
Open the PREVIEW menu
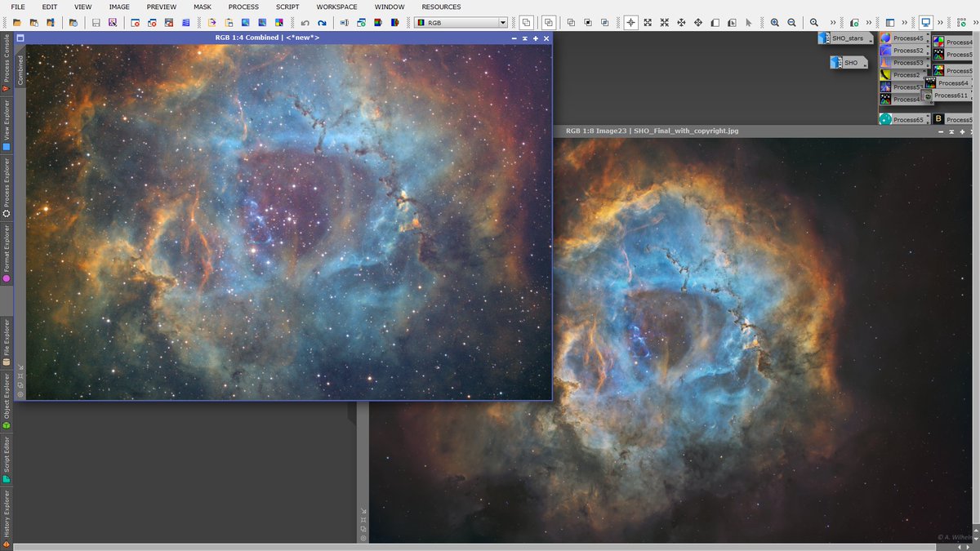pos(162,7)
